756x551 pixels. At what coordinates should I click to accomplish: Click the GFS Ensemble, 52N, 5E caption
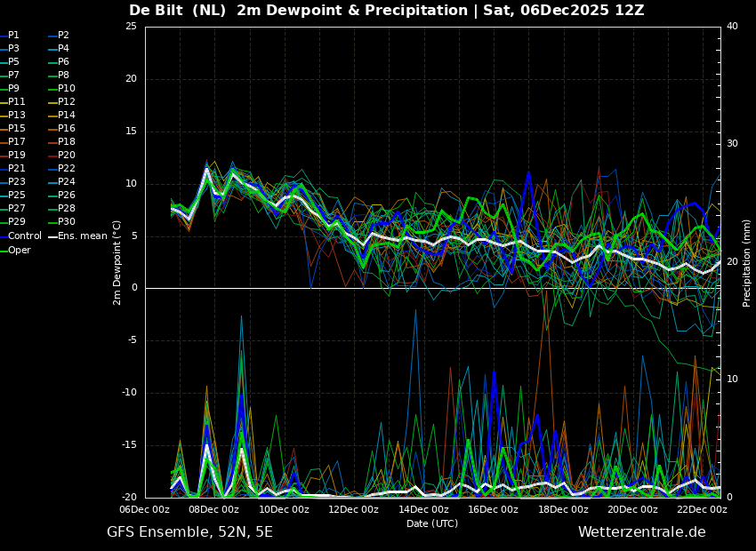coord(189,532)
